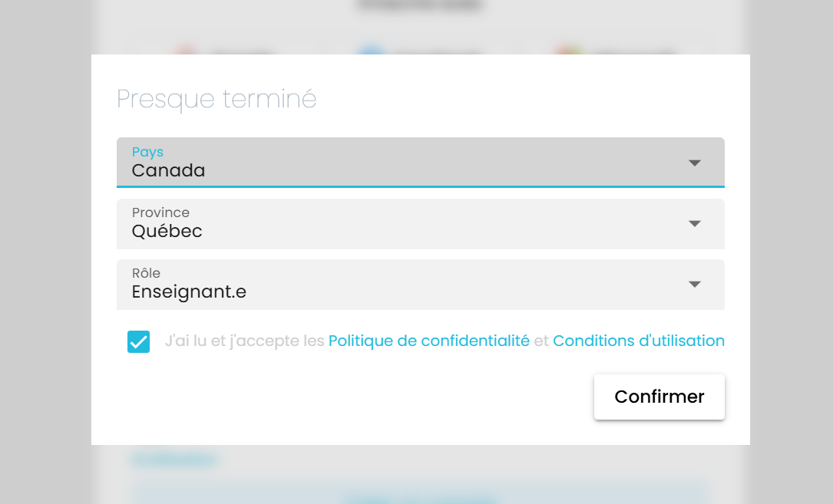Viewport: 833px width, 504px height.
Task: Click the small "Rôle" field label
Action: point(146,273)
